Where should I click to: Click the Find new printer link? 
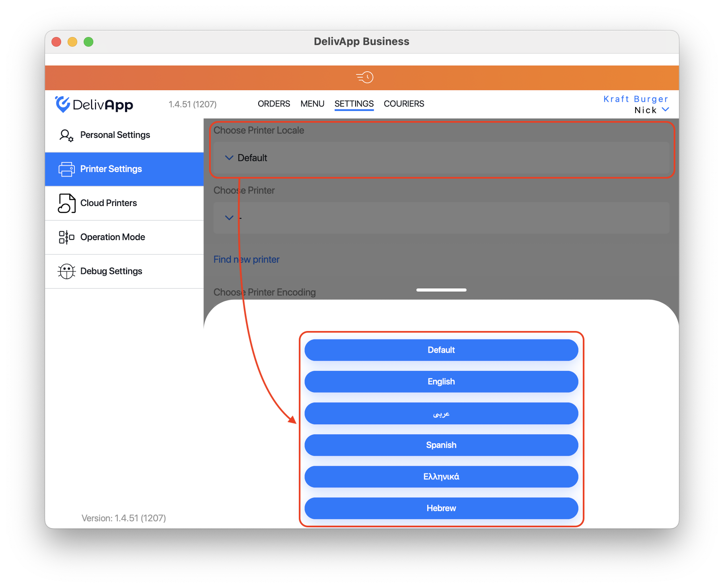247,259
